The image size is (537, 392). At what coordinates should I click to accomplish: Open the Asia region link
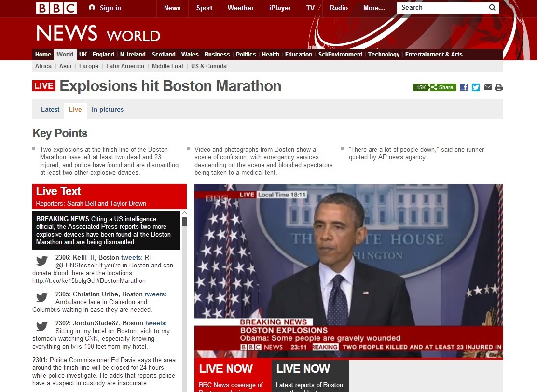[66, 66]
